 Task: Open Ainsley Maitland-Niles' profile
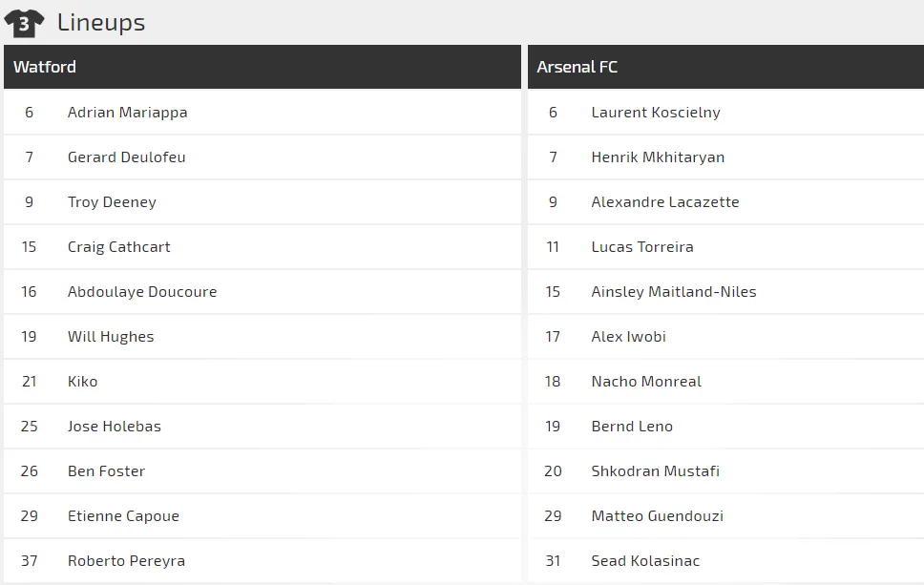pos(674,292)
